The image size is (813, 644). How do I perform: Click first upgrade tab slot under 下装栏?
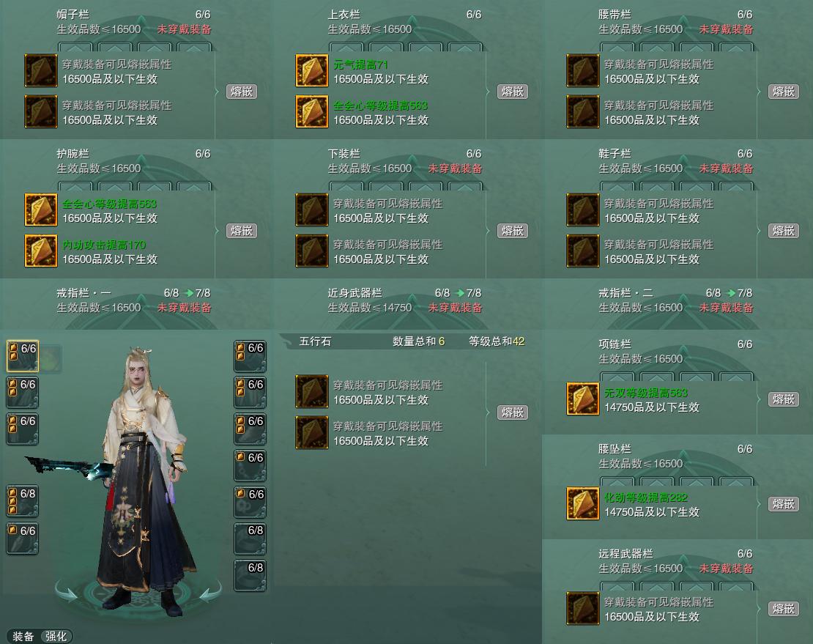[x=346, y=185]
